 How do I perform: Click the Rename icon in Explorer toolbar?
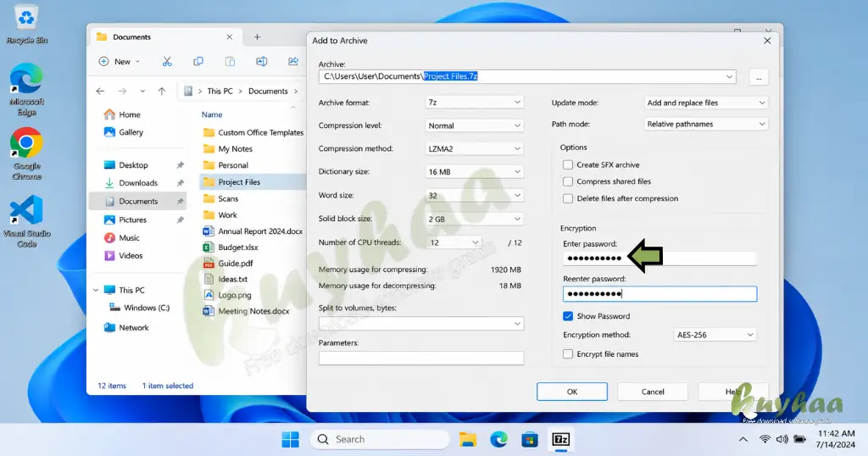coord(261,61)
